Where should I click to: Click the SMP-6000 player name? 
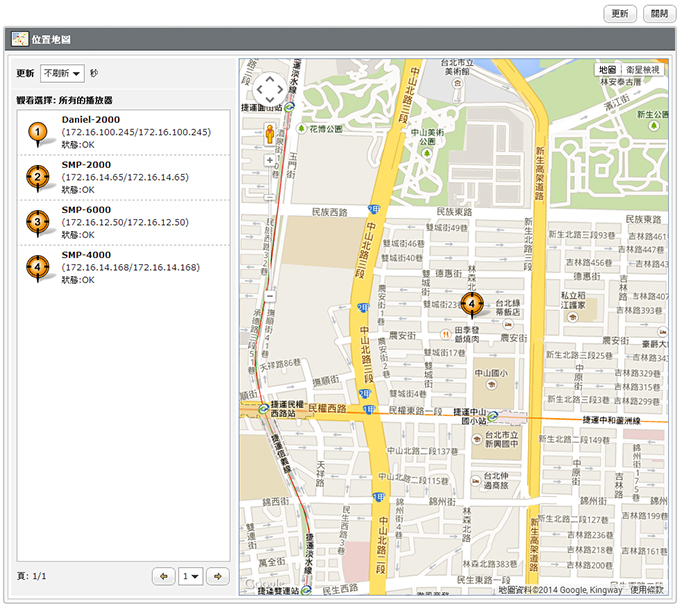pyautogui.click(x=86, y=210)
